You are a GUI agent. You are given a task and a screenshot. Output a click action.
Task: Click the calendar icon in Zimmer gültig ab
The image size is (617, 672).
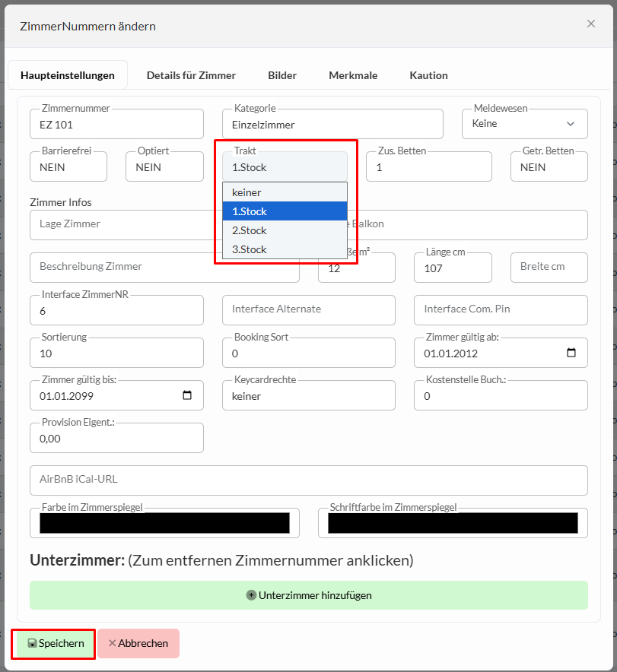tap(571, 353)
